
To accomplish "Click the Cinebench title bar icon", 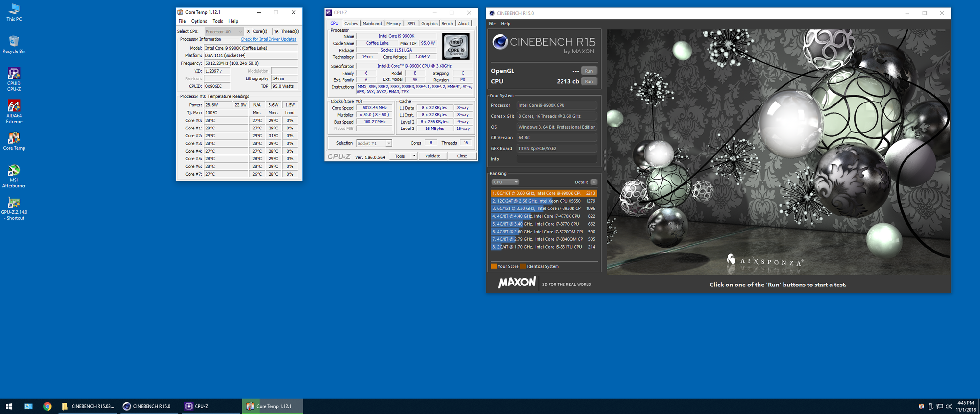I will (492, 13).
